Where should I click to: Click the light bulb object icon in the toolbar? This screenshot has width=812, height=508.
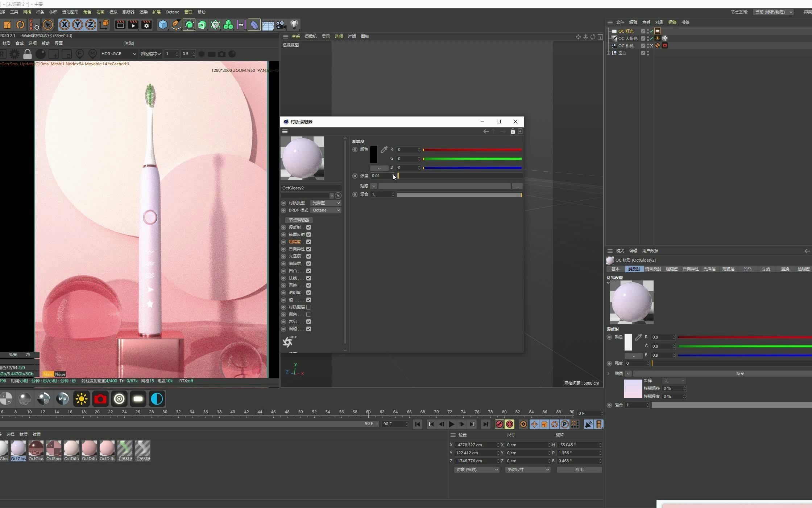tap(294, 25)
